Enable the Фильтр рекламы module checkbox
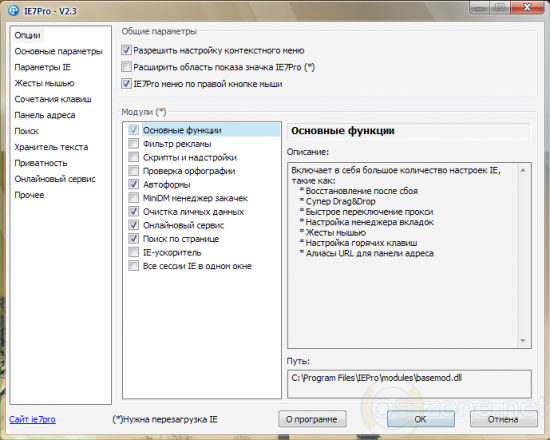The width and height of the screenshot is (550, 440). (133, 144)
